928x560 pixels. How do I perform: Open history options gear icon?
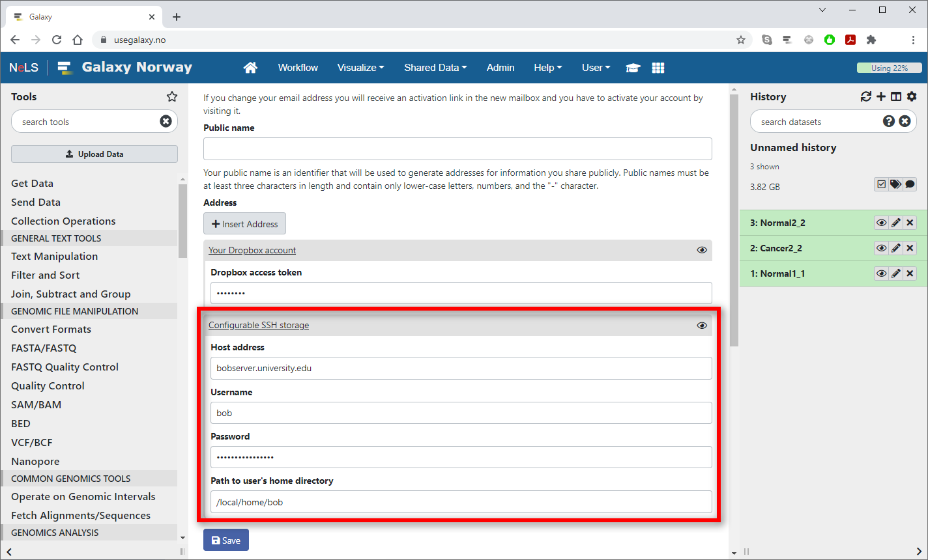[x=912, y=96]
